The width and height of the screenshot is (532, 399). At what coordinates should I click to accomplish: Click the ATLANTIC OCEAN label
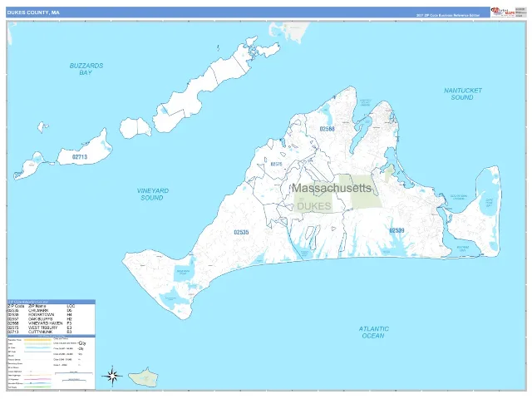coord(373,332)
